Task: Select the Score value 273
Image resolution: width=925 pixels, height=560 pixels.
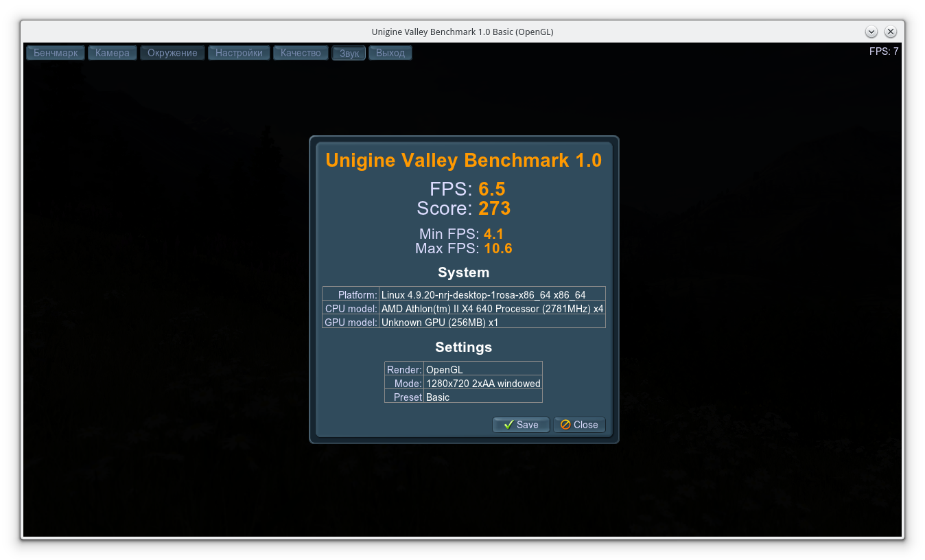Action: tap(495, 208)
